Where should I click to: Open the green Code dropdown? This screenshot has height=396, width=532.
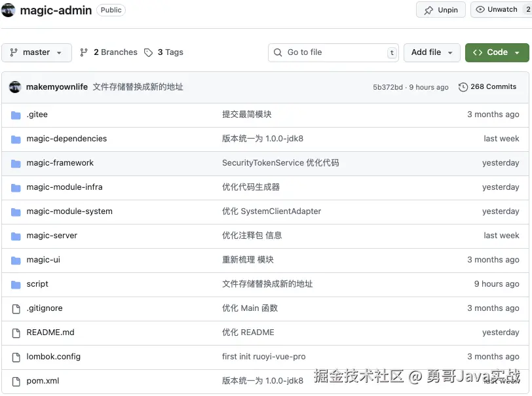(x=497, y=52)
